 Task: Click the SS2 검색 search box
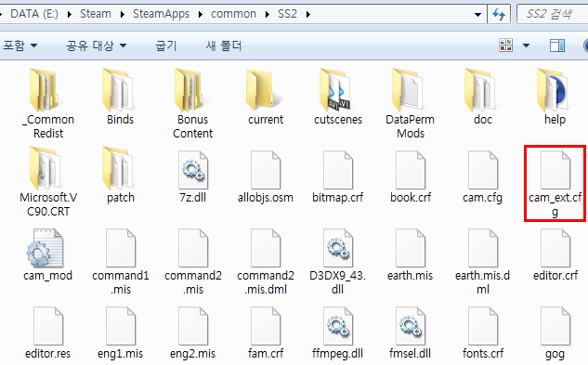[x=552, y=14]
